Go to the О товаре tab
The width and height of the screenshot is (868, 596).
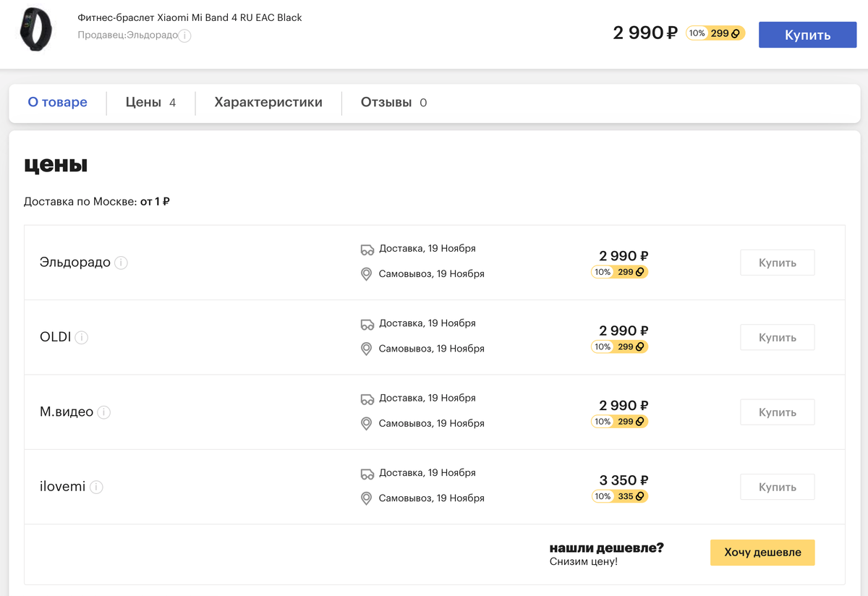coord(58,103)
